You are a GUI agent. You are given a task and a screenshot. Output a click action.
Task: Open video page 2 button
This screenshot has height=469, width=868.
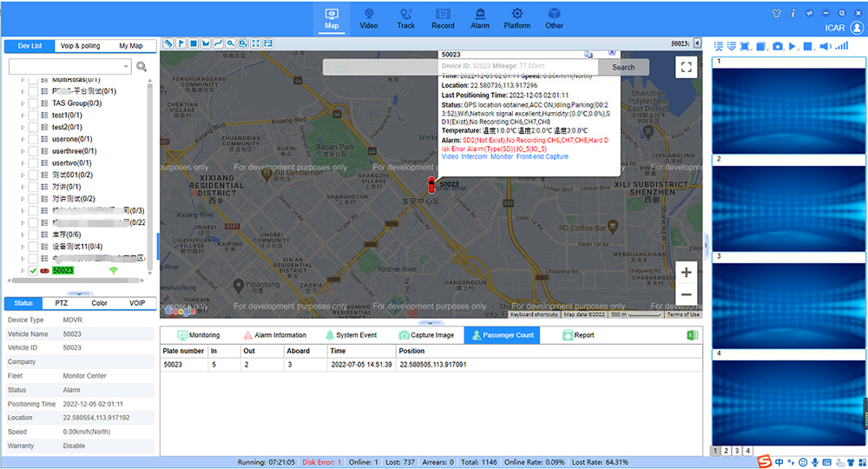coord(727,451)
